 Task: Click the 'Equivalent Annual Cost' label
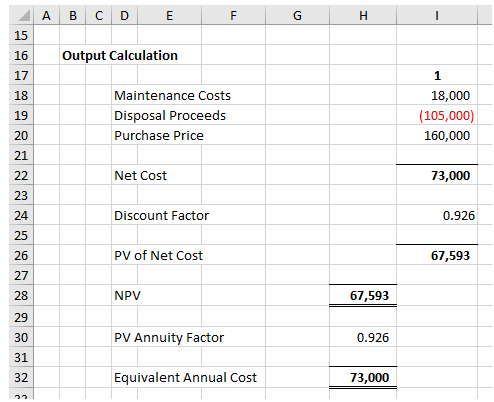[x=185, y=377]
